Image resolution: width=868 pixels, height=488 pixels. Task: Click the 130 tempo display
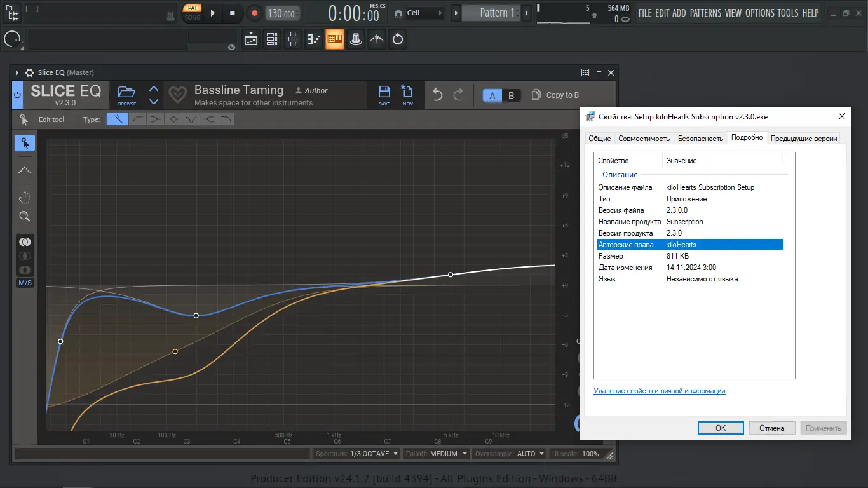[280, 13]
